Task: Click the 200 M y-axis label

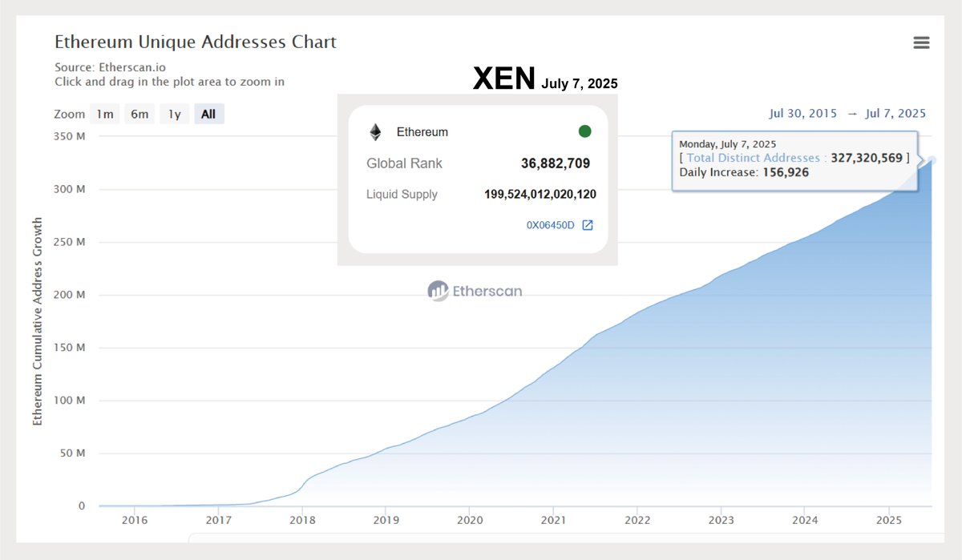Action: 69,295
